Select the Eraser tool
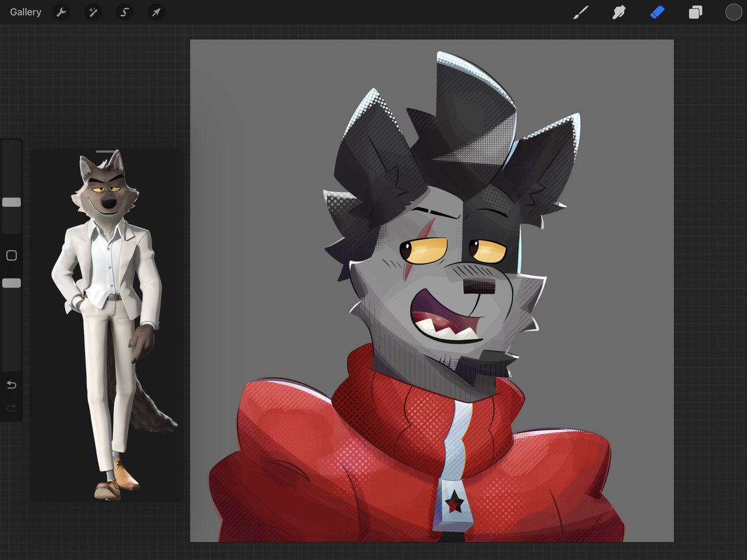This screenshot has width=747, height=560. 657,12
